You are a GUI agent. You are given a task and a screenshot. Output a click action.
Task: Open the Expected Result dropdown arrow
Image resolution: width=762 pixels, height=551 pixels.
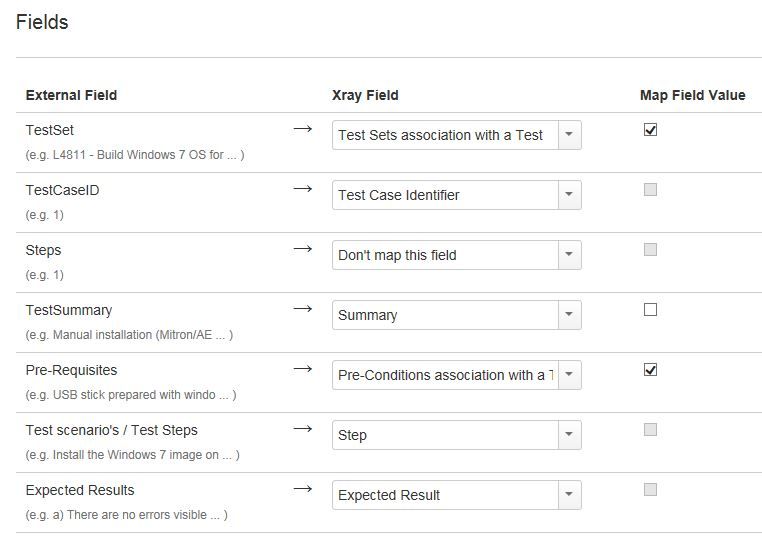pos(569,495)
